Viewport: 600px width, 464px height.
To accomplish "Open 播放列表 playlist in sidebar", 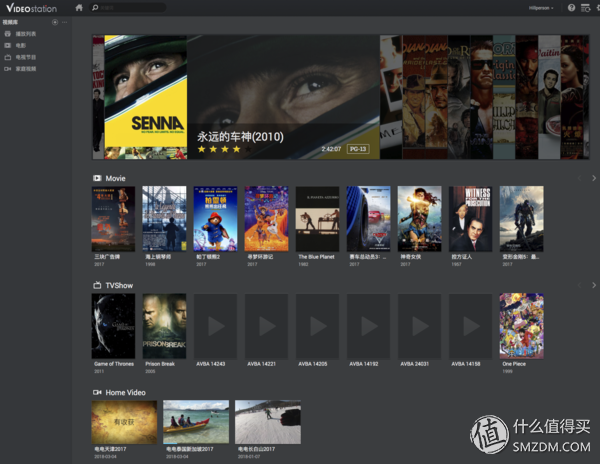I will pyautogui.click(x=26, y=34).
